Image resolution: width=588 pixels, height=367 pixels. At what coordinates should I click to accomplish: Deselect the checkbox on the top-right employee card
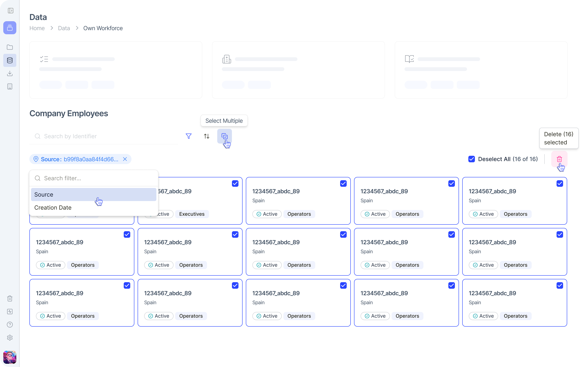coord(560,183)
